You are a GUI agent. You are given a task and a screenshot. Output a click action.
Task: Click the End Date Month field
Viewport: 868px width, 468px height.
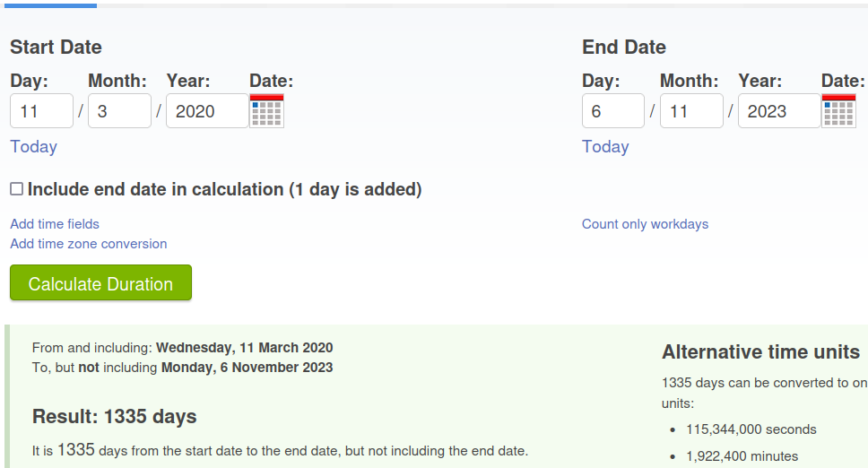691,110
